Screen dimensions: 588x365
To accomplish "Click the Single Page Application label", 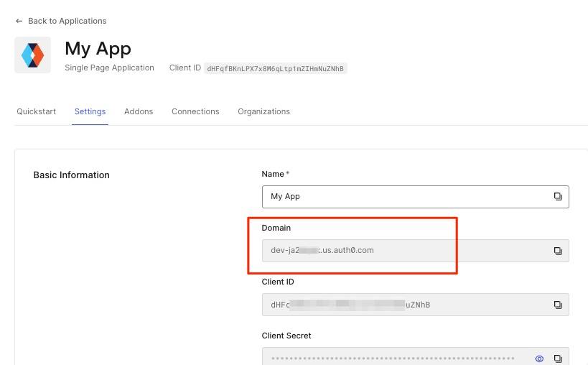I will (110, 68).
